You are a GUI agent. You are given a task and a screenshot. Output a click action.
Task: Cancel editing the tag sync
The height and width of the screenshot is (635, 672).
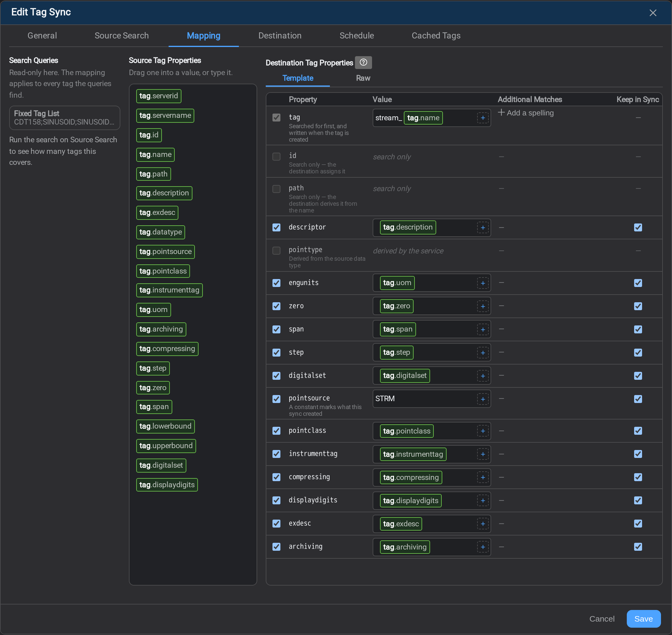click(601, 619)
